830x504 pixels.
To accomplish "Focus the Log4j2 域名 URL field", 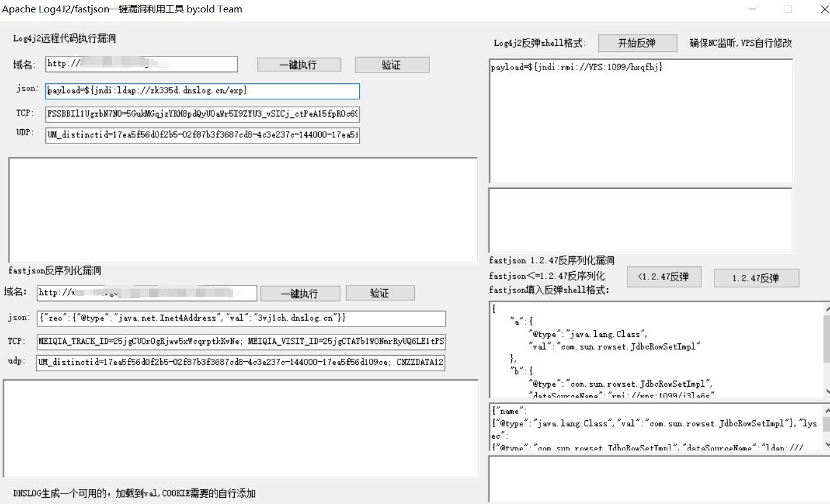I will click(x=141, y=64).
